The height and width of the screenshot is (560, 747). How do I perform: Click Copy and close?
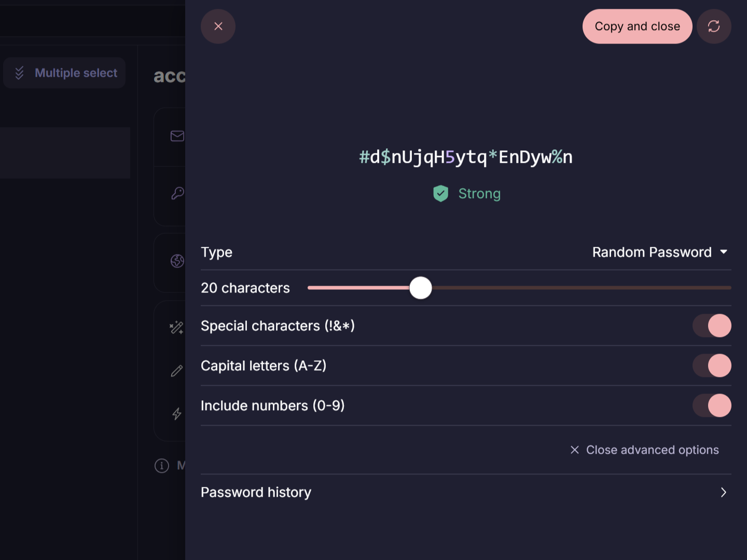click(x=637, y=26)
